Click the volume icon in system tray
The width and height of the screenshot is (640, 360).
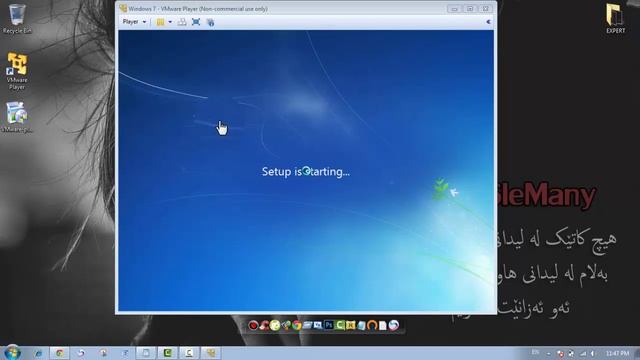[592, 353]
